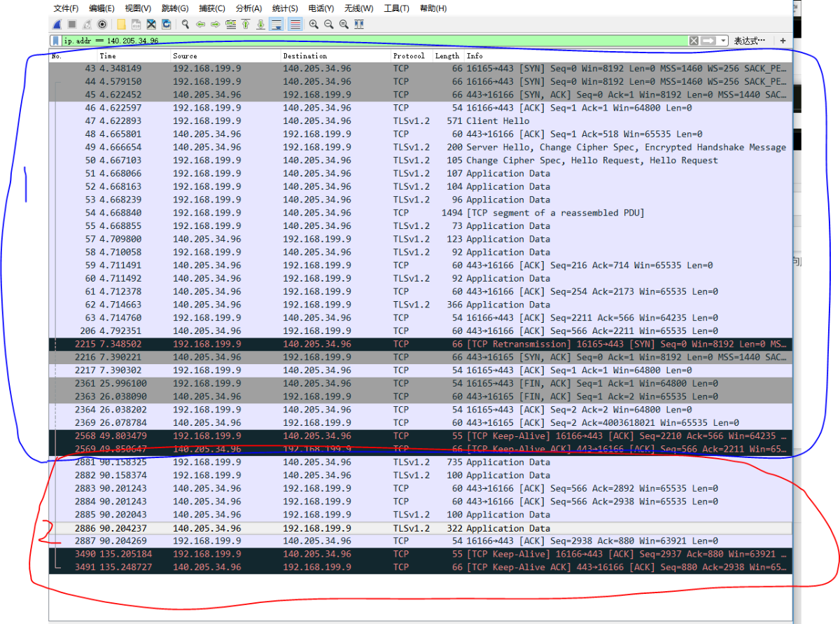Screen dimensions: 840x624
Task: Sort by the Protocol column header
Action: [x=411, y=56]
